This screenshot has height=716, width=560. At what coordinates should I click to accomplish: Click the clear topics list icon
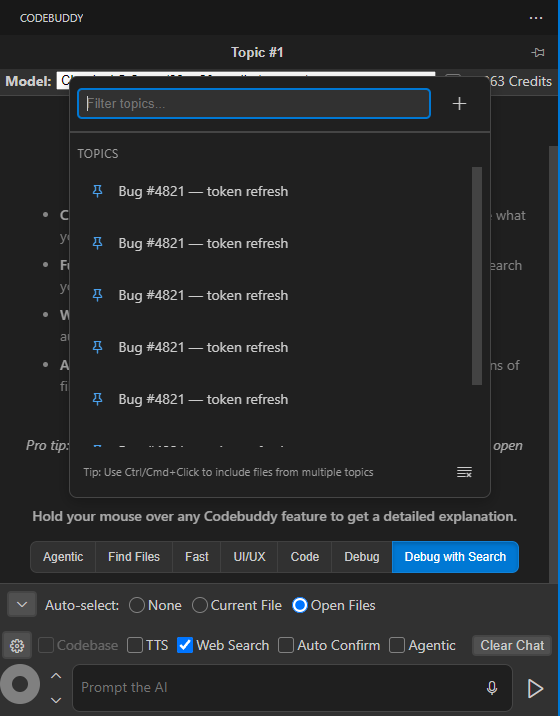pos(464,472)
